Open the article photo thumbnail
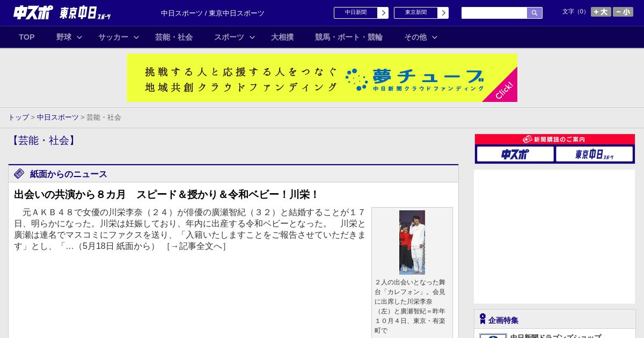 [412, 243]
